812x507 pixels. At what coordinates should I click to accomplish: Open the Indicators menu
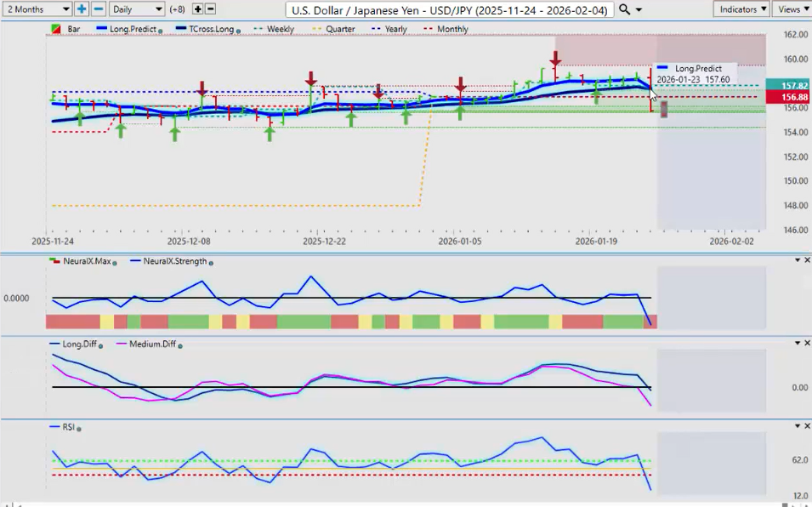(x=741, y=9)
